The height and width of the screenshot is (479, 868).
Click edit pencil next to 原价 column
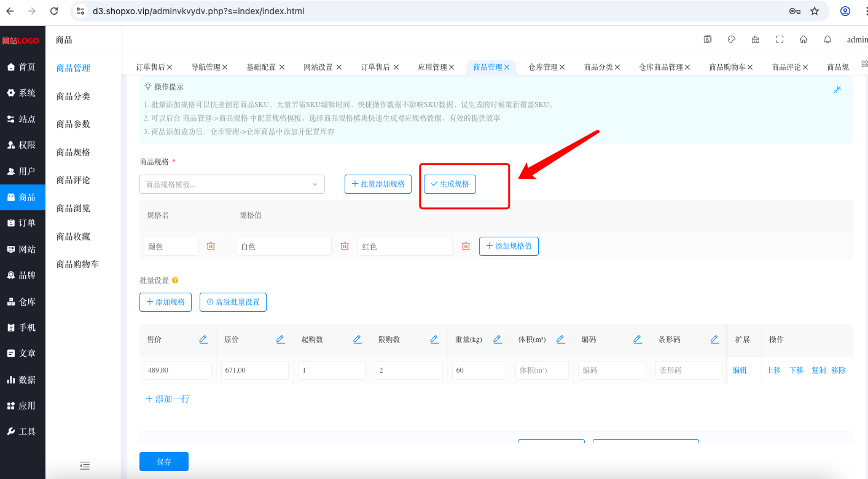tap(280, 339)
